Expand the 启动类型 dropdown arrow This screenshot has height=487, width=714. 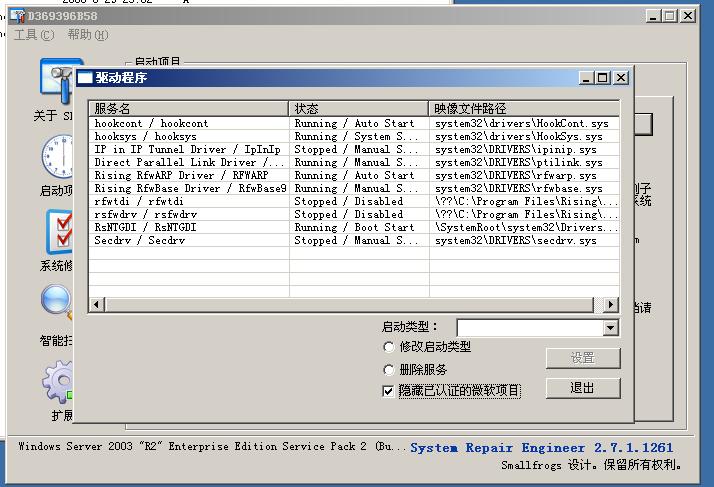(610, 328)
